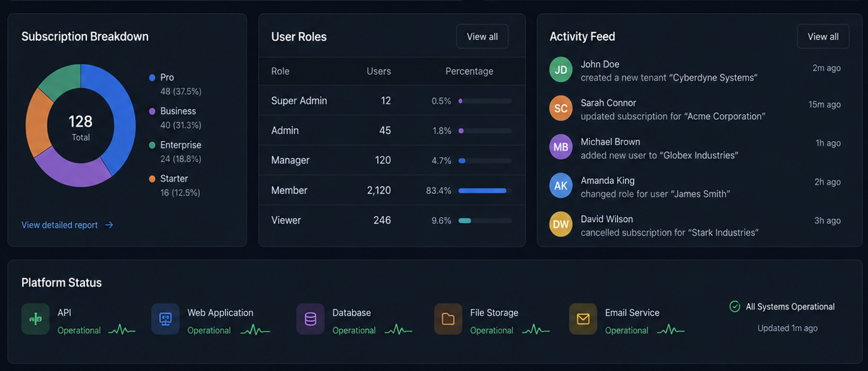Image resolution: width=868 pixels, height=371 pixels.
Task: Select the Manager role name
Action: click(x=290, y=161)
